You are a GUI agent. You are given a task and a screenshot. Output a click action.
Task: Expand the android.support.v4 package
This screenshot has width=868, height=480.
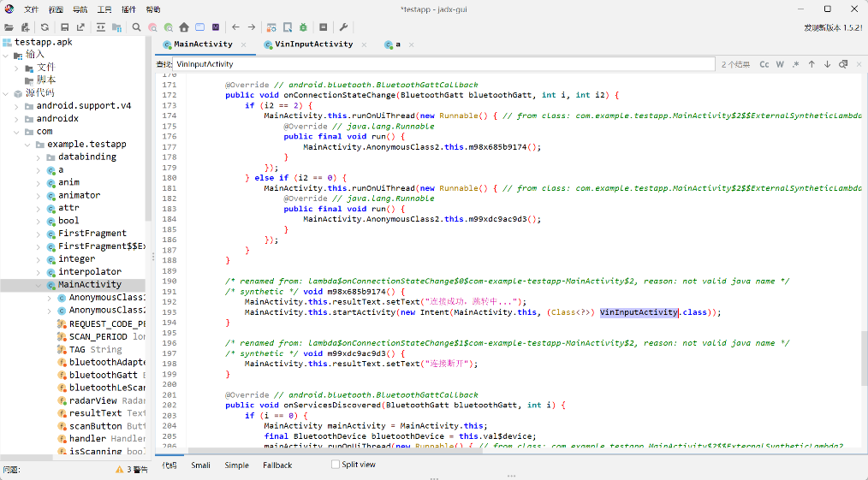(x=16, y=106)
